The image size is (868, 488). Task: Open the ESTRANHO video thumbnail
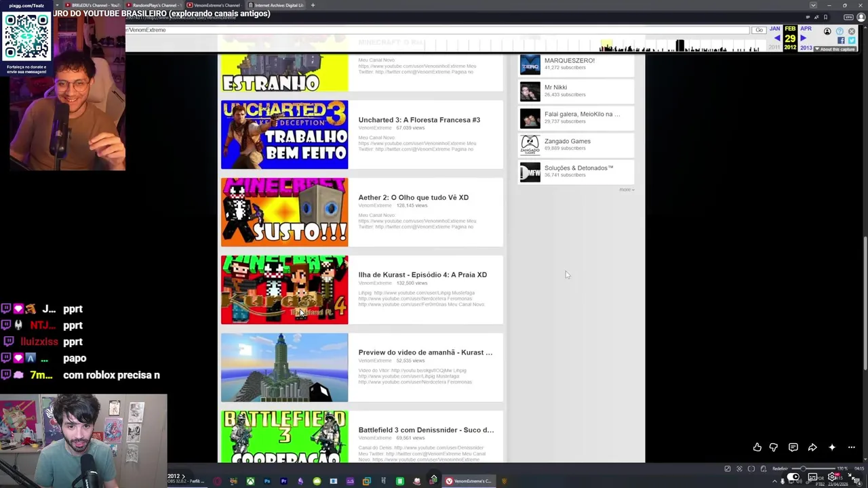click(x=284, y=73)
